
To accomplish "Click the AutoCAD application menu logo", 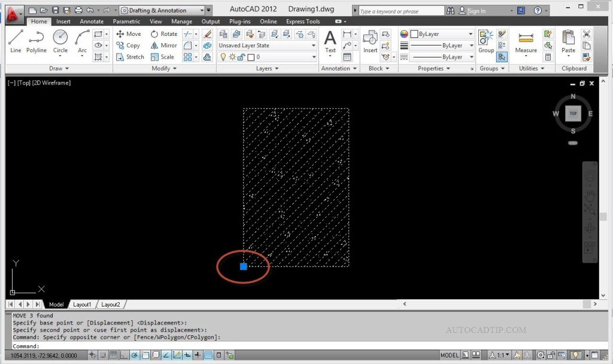I will (14, 15).
